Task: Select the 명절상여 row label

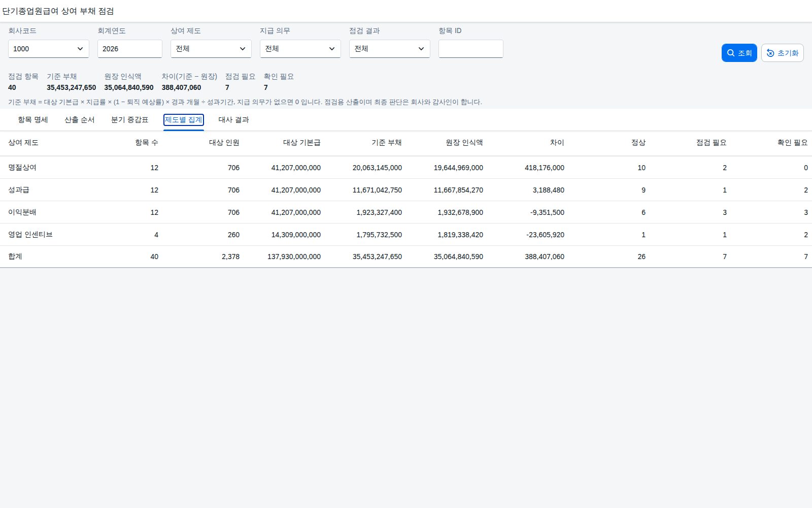Action: (22, 168)
